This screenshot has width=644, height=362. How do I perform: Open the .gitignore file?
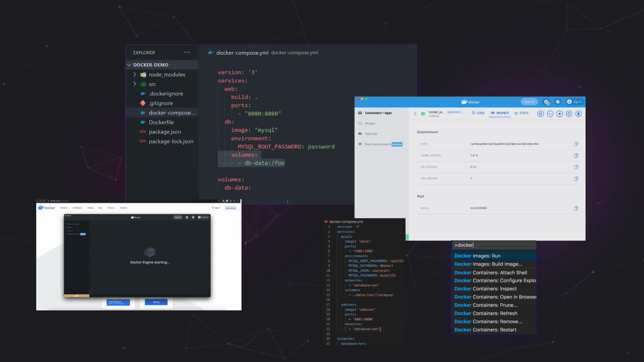(x=161, y=103)
